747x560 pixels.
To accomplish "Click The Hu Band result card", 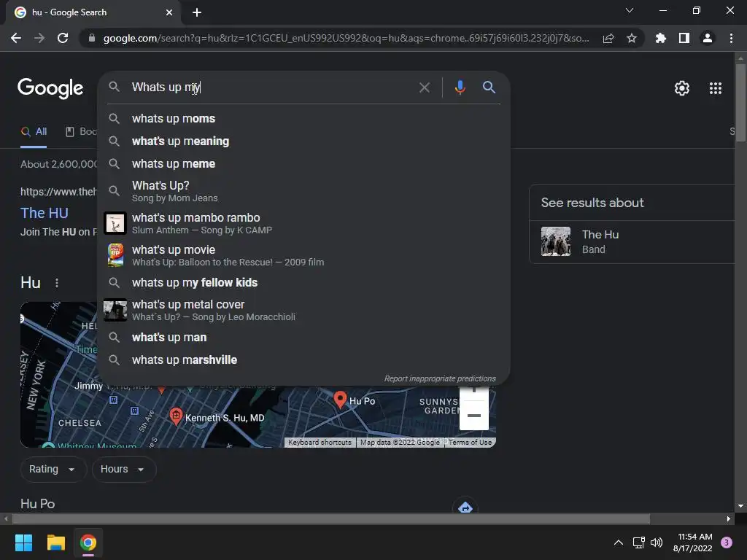I will 632,242.
